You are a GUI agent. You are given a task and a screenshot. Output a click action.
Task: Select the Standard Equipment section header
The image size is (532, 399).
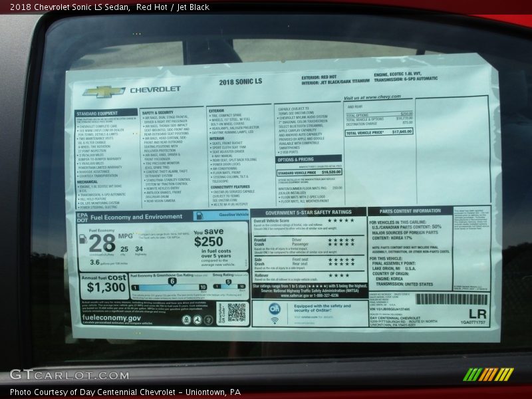pos(106,113)
